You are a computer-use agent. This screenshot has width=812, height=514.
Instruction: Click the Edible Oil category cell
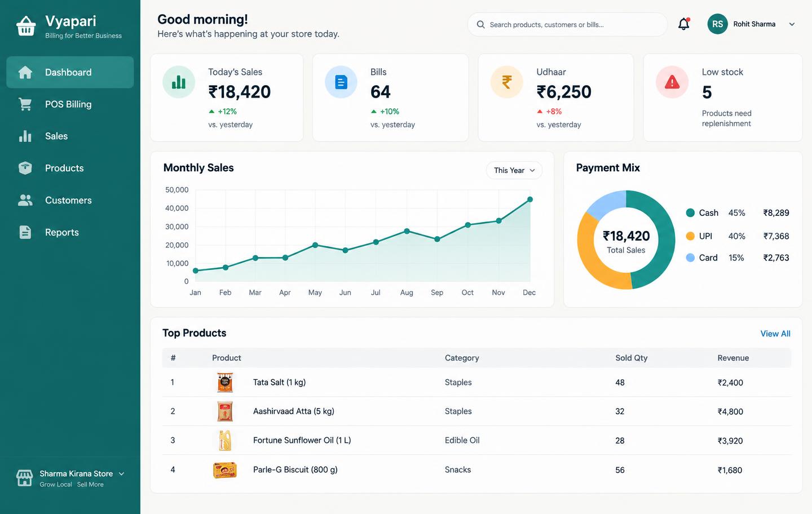462,440
